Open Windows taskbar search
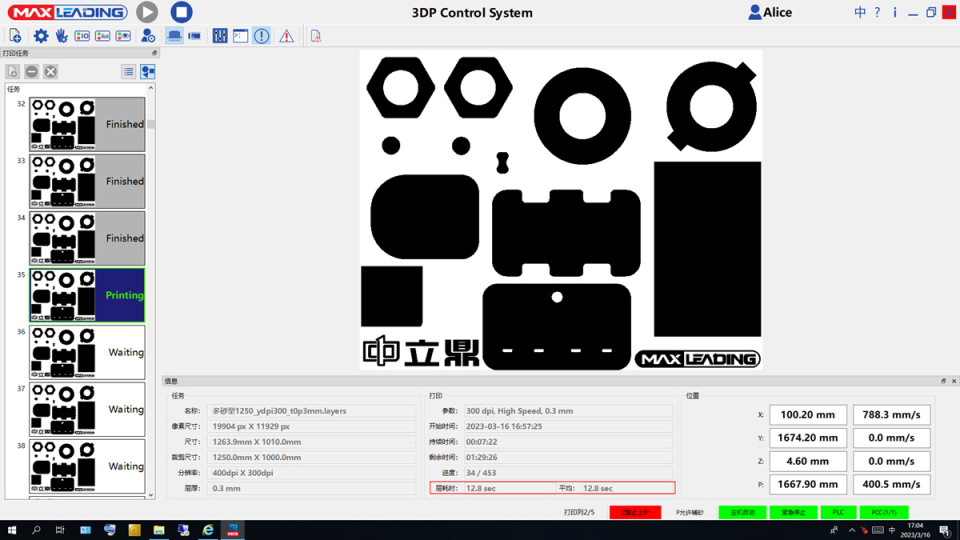 [x=36, y=530]
